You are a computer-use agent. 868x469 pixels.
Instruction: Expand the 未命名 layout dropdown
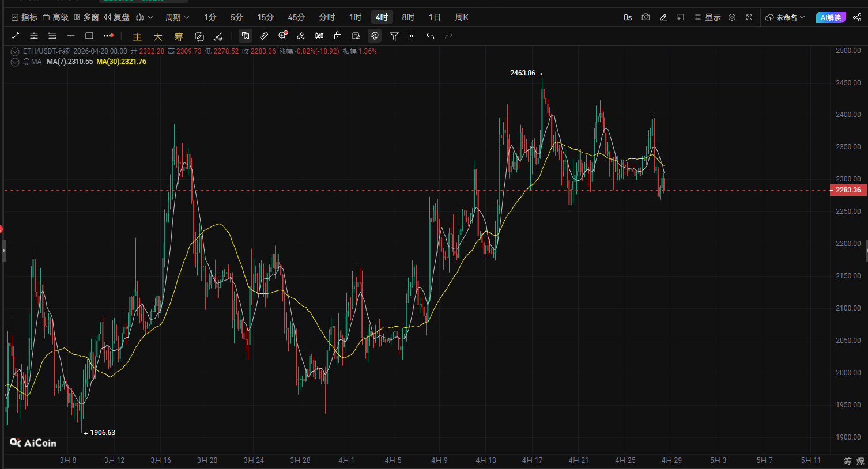[x=785, y=17]
